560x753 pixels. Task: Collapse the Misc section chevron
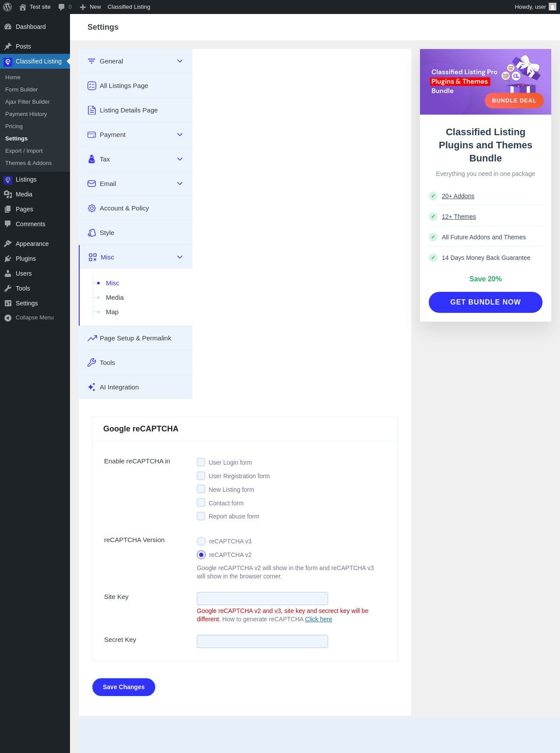[180, 257]
